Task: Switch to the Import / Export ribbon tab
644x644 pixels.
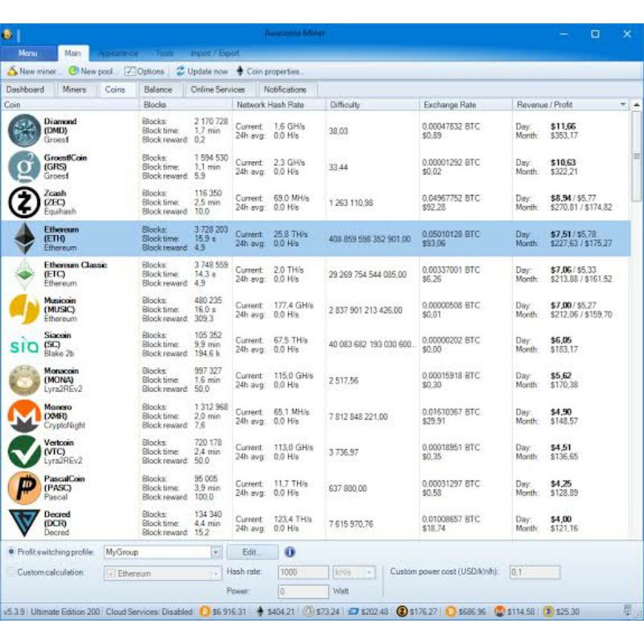Action: (215, 53)
